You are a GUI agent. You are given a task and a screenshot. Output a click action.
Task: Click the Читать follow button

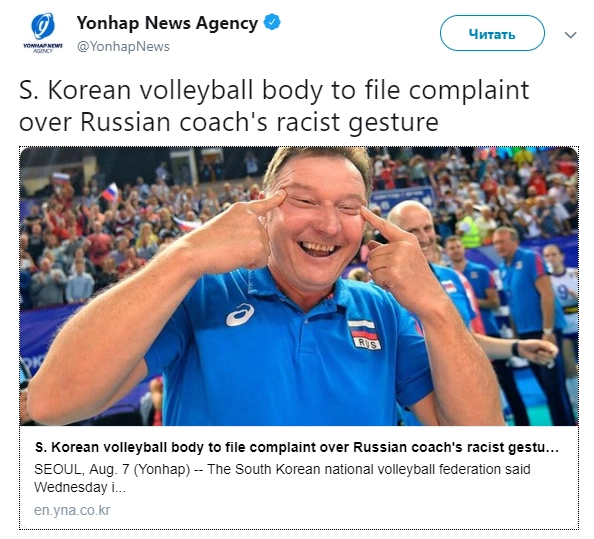click(492, 33)
